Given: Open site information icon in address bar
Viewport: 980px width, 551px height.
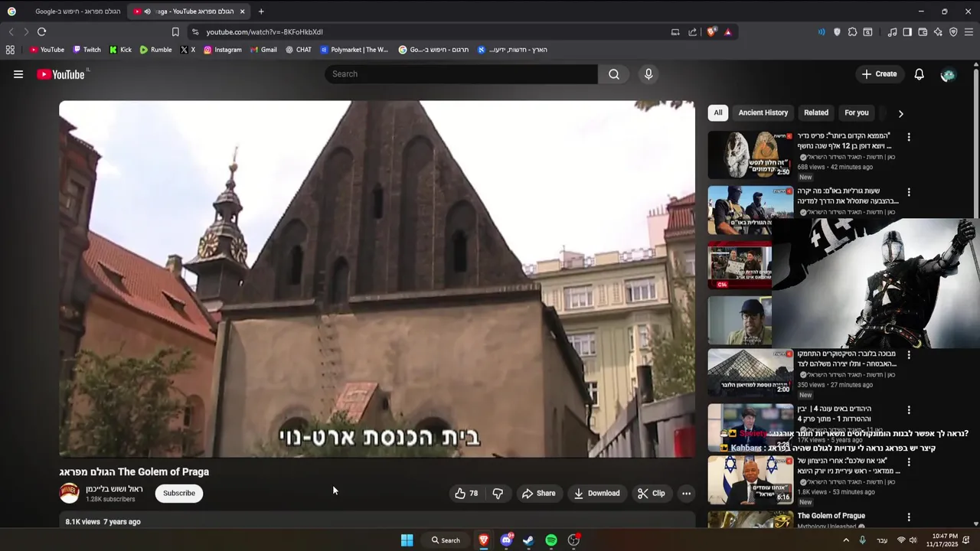Looking at the screenshot, I should coord(195,32).
